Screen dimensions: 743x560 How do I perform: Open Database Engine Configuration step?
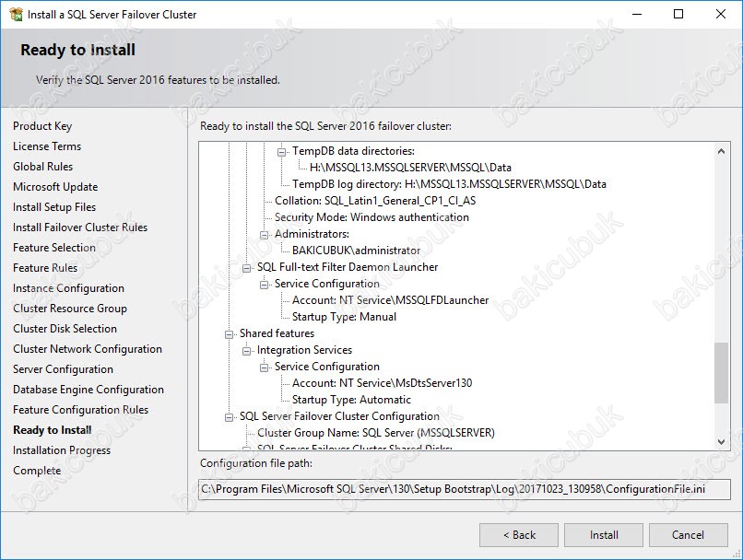(88, 390)
